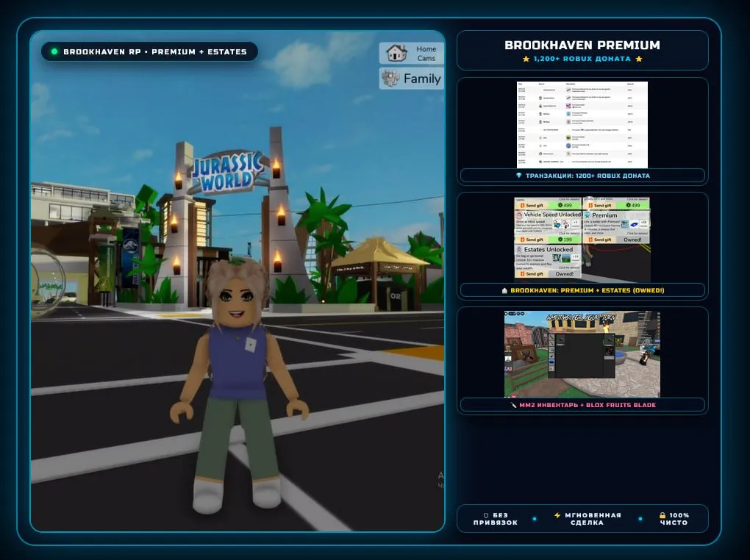Image resolution: width=750 pixels, height=560 pixels.
Task: Click the Owned! label on Premium card
Action: [632, 239]
